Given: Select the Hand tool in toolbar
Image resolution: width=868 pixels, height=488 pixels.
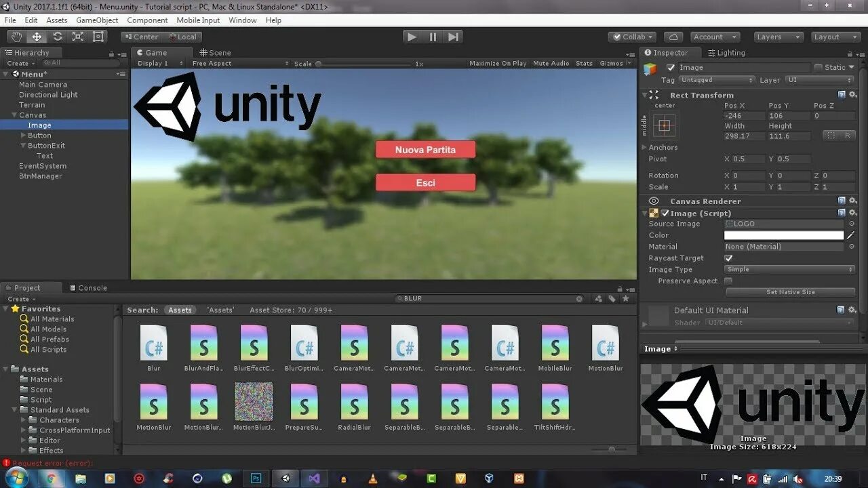Looking at the screenshot, I should pyautogui.click(x=17, y=37).
